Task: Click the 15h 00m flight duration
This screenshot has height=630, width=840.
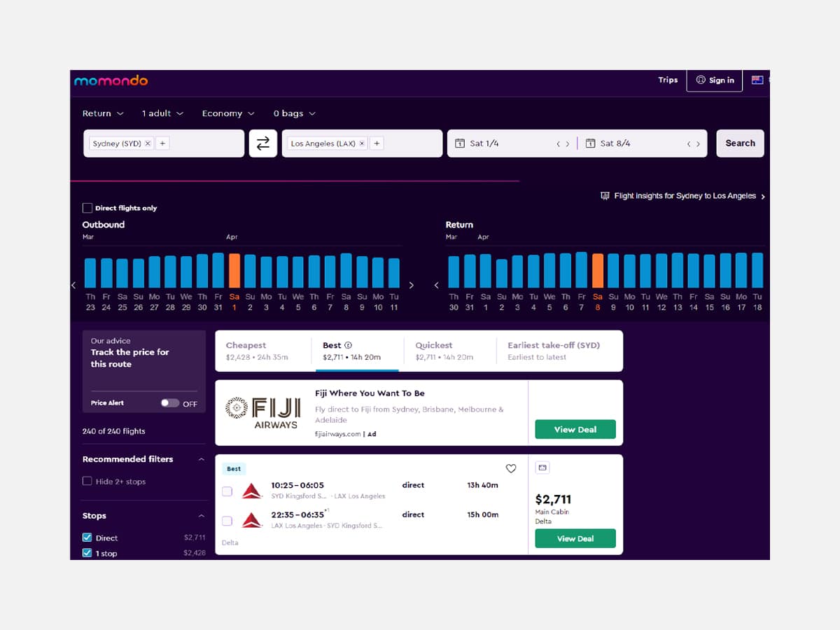Action: pos(483,514)
